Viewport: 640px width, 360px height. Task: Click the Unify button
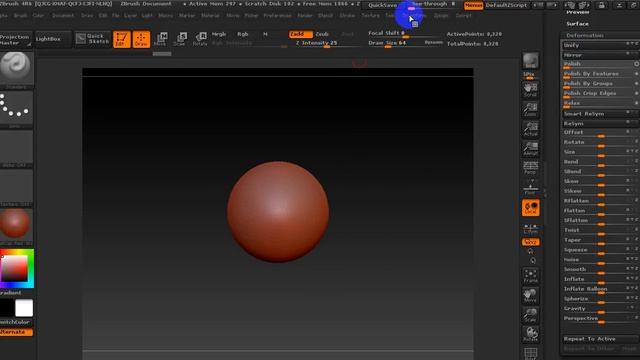pos(600,45)
